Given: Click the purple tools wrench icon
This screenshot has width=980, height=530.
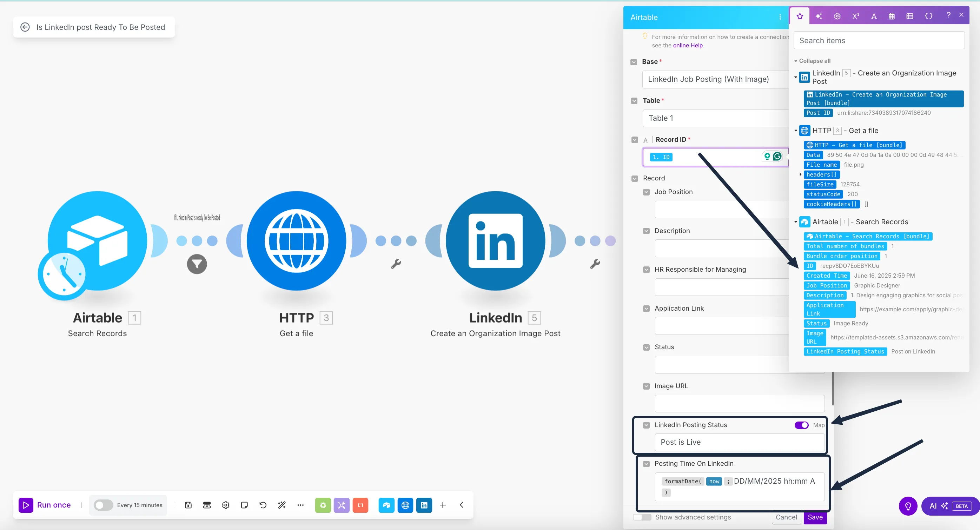Looking at the screenshot, I should coord(342,505).
